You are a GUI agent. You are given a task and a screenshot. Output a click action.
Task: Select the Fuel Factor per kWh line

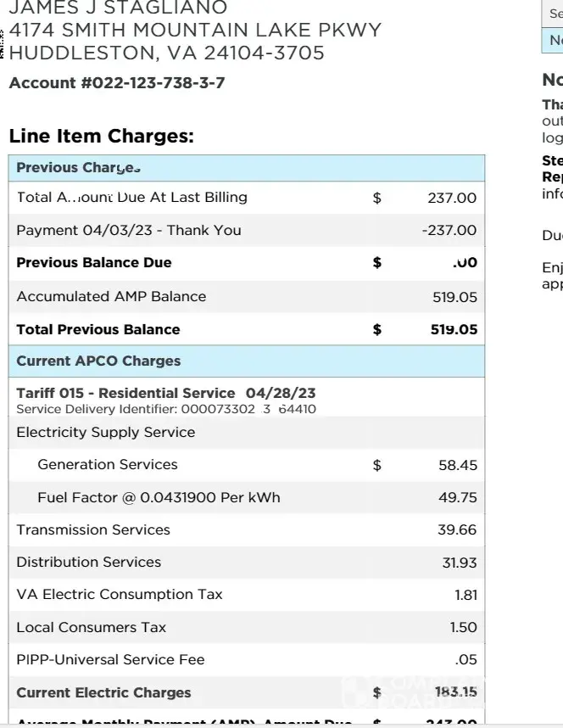[x=159, y=497]
